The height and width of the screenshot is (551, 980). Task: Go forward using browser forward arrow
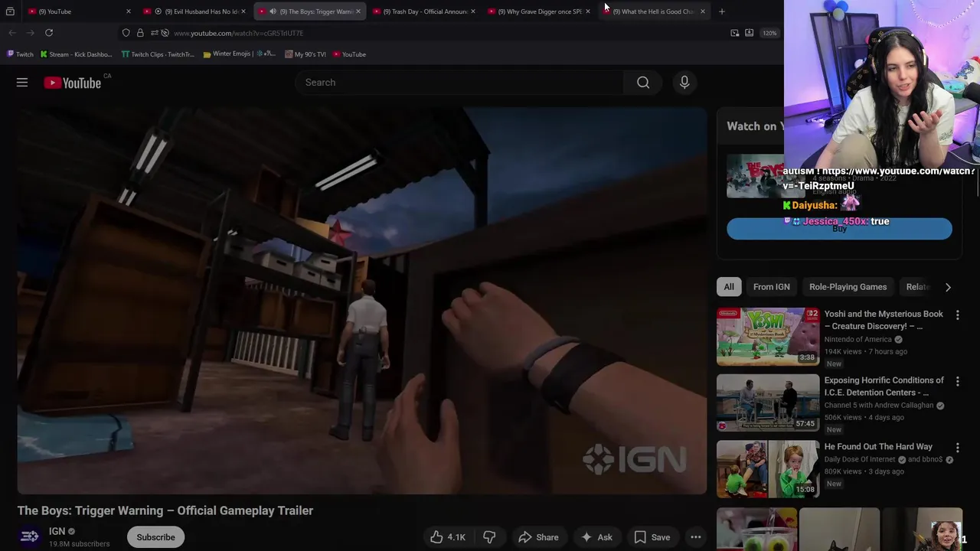(x=30, y=33)
